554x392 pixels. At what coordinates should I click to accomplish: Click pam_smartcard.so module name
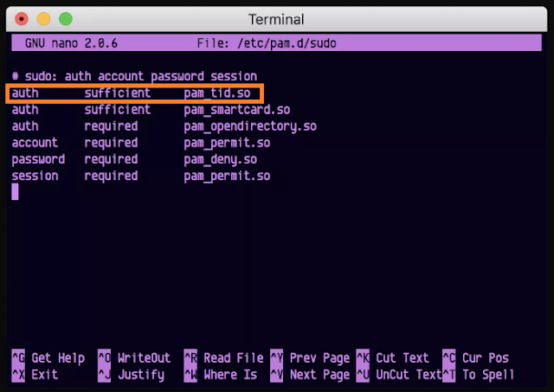[x=236, y=110]
